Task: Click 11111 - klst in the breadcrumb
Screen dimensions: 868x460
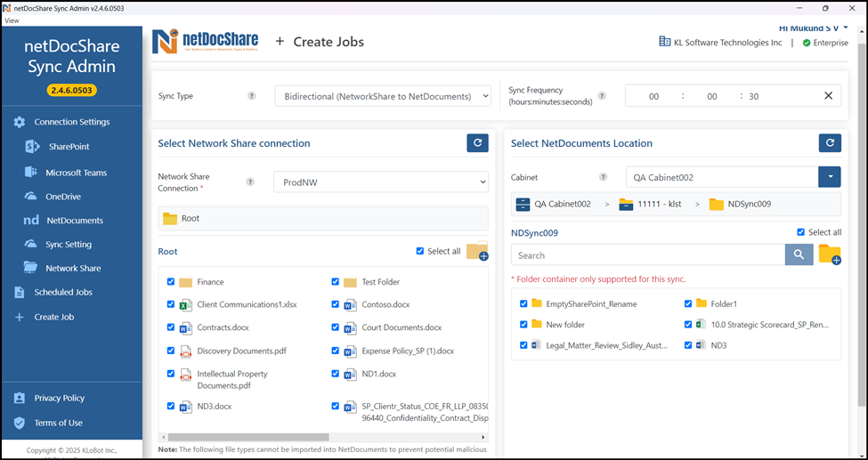Action: tap(660, 204)
